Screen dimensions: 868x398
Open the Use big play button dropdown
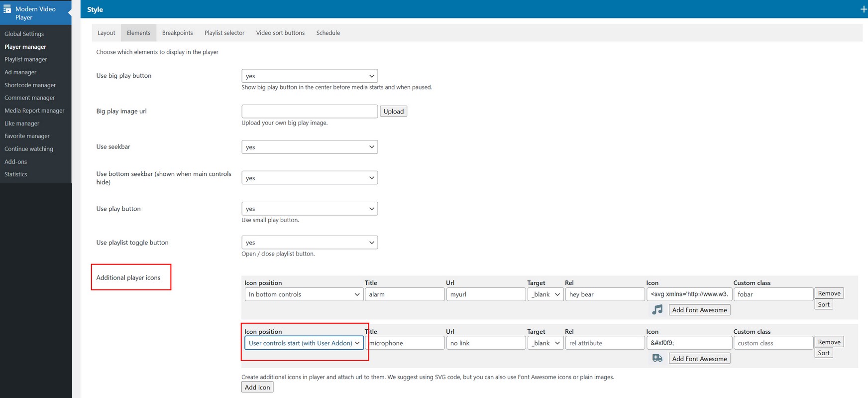(309, 76)
